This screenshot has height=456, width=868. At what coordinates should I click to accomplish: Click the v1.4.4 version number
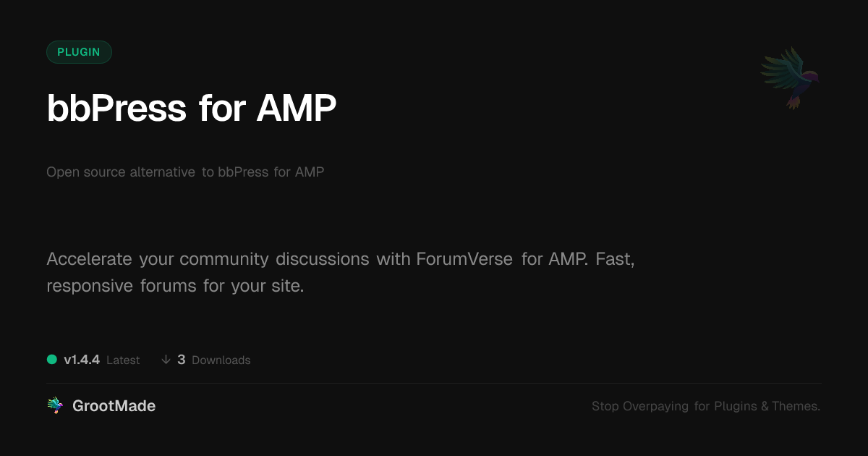tap(82, 360)
